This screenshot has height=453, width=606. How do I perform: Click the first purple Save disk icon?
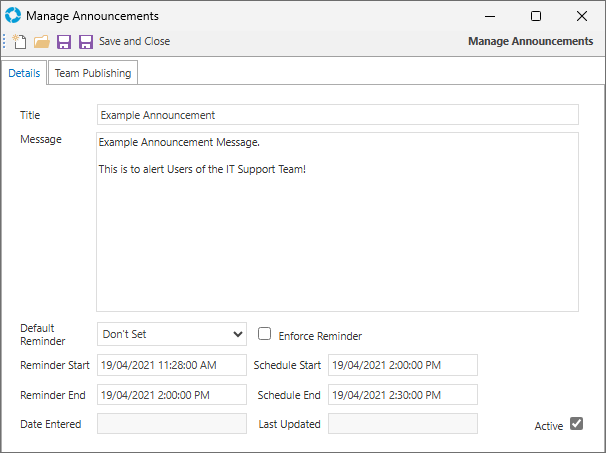64,42
